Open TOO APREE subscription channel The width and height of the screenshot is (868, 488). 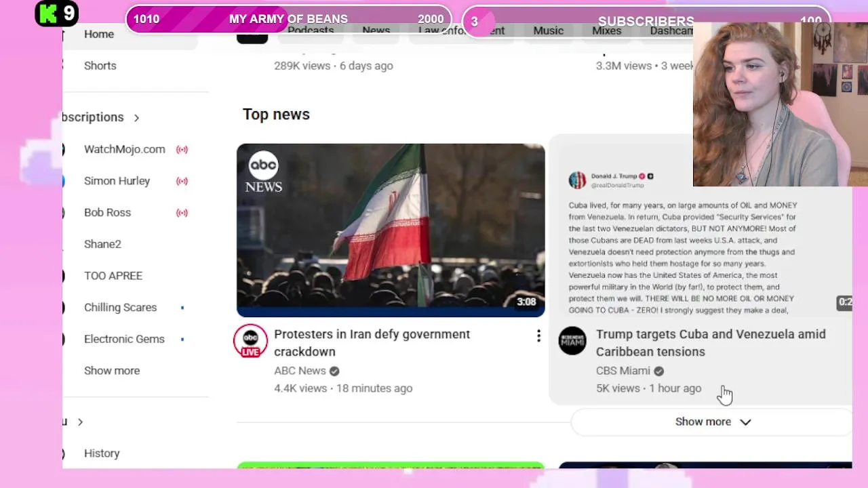pyautogui.click(x=113, y=276)
